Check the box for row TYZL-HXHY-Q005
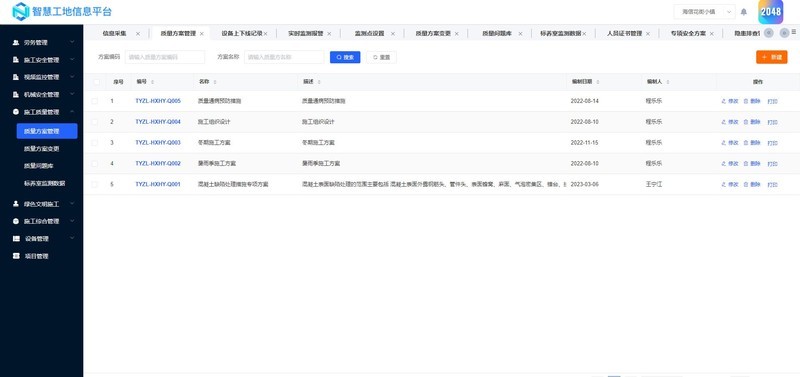The height and width of the screenshot is (377, 800). [94, 101]
